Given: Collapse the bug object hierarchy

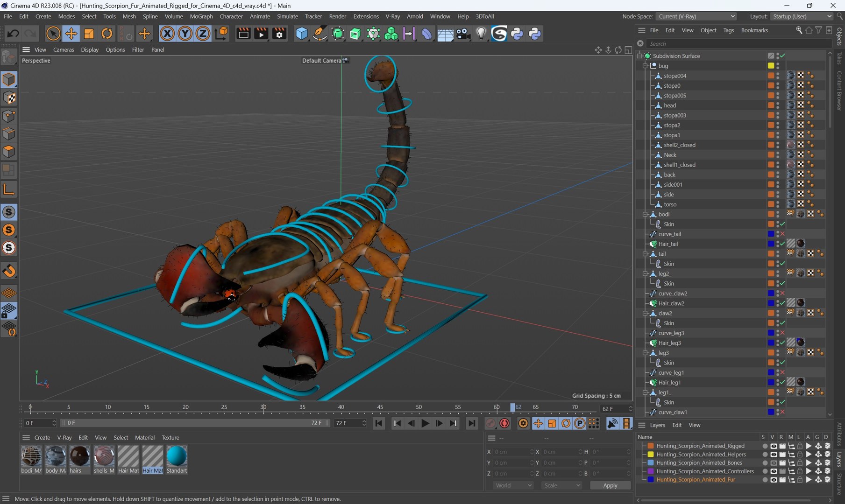Looking at the screenshot, I should [x=645, y=66].
